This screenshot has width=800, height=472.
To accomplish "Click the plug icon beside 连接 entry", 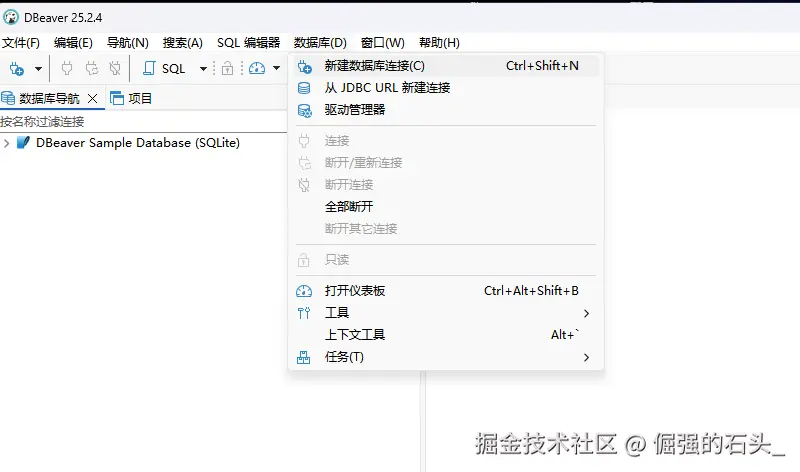I will pyautogui.click(x=304, y=141).
